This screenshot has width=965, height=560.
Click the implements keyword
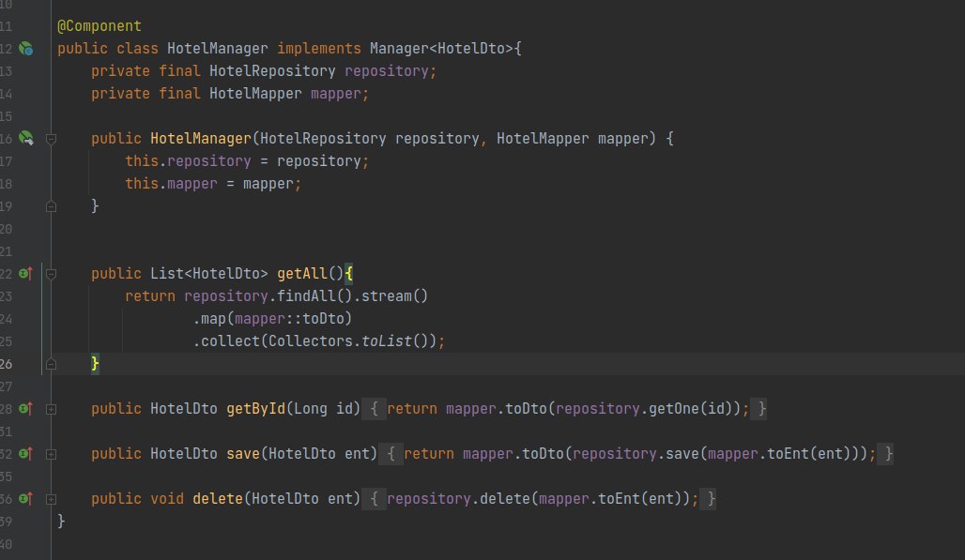coord(319,49)
